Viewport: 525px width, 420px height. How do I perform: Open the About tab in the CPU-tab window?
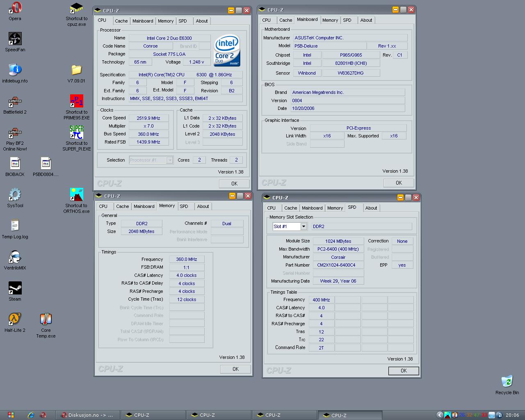(x=201, y=21)
